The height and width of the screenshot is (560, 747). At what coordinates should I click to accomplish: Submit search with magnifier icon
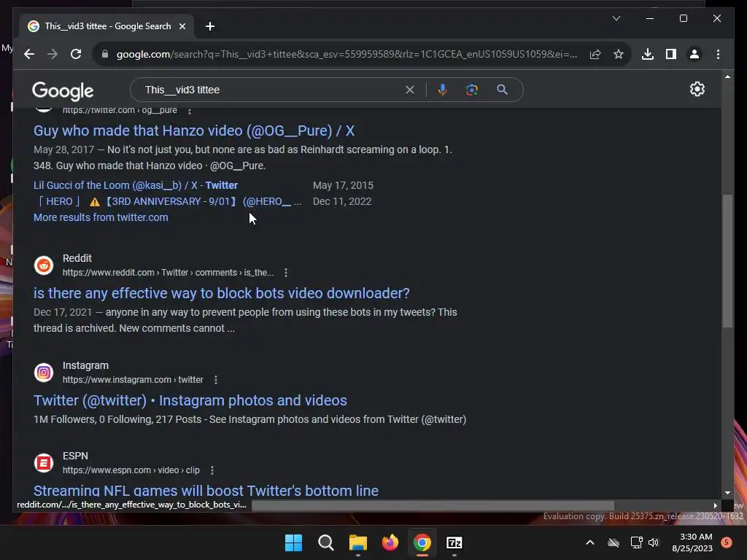click(502, 90)
